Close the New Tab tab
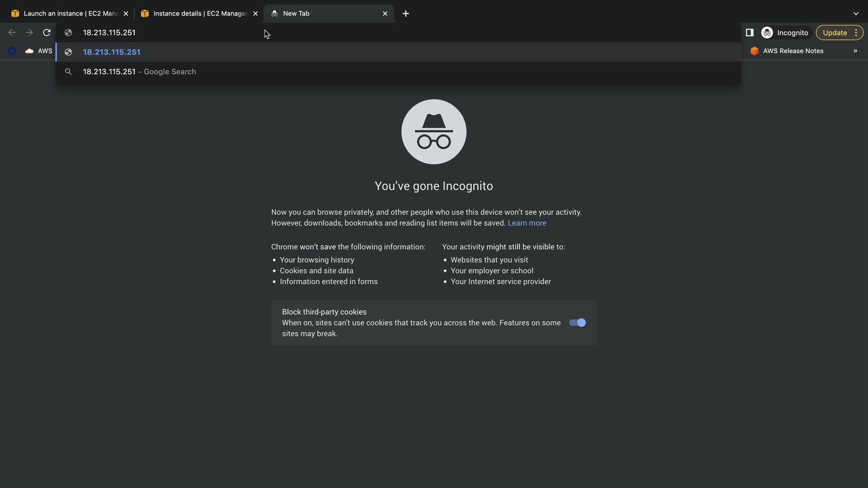This screenshot has height=488, width=868. [385, 14]
